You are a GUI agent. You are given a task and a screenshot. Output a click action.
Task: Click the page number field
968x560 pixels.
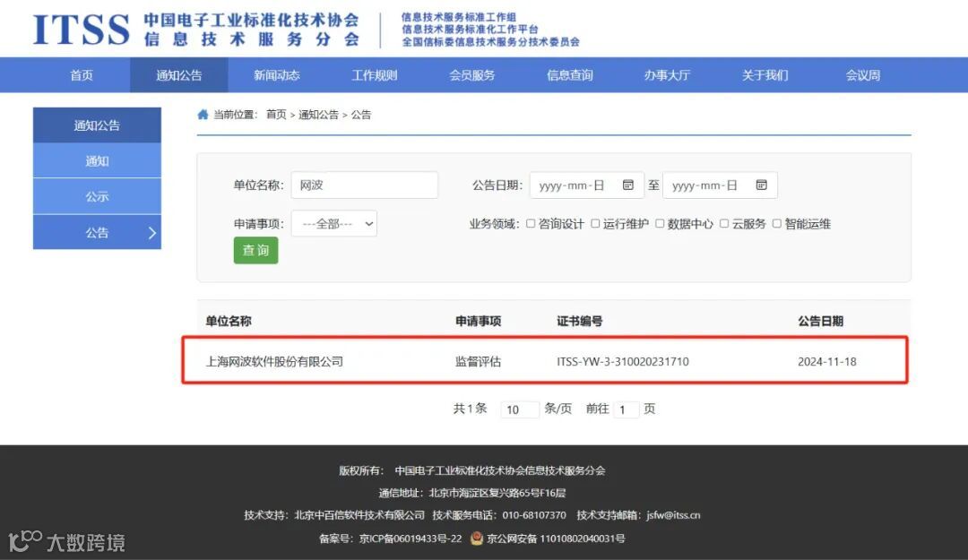pos(626,409)
